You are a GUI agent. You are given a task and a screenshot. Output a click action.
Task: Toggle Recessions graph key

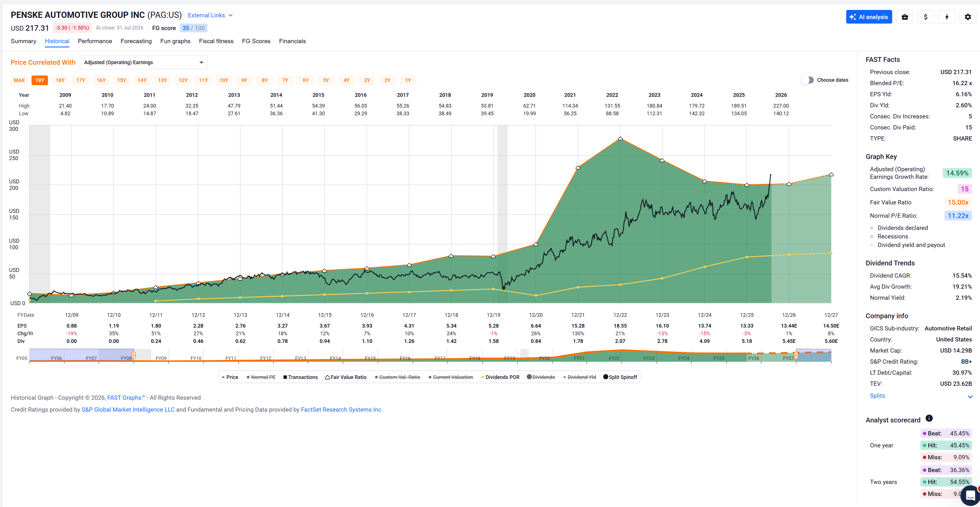click(x=889, y=236)
